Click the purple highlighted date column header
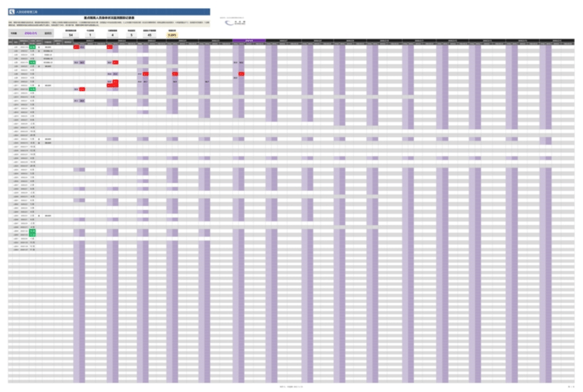This screenshot has height=392, width=583. [x=249, y=41]
